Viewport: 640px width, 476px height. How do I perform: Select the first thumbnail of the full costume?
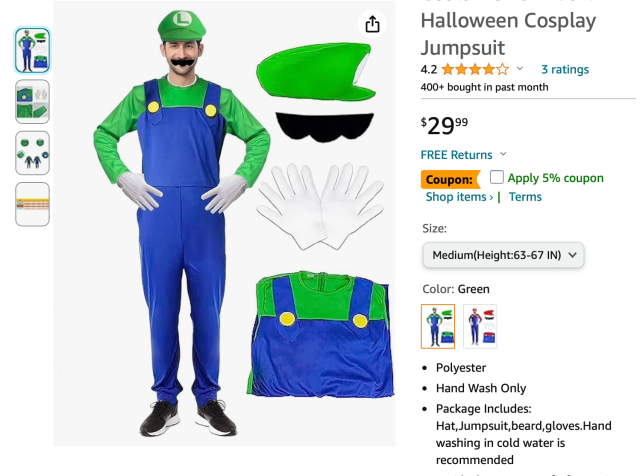pyautogui.click(x=32, y=50)
